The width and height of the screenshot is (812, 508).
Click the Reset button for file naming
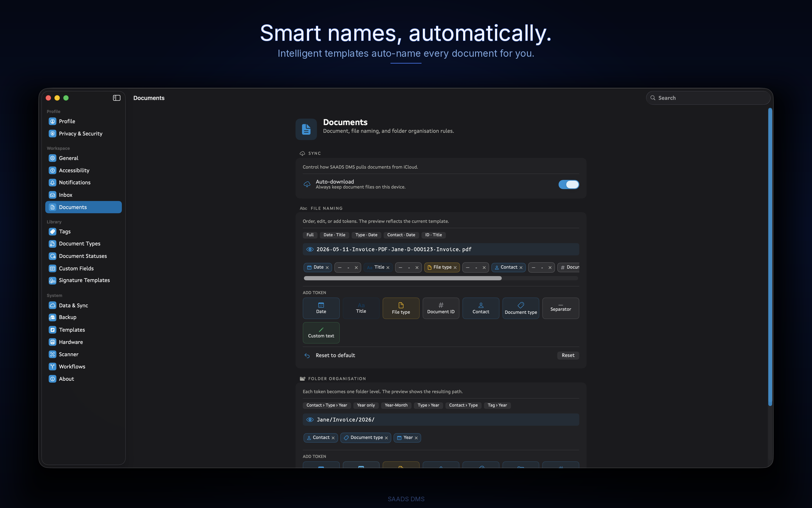(568, 355)
